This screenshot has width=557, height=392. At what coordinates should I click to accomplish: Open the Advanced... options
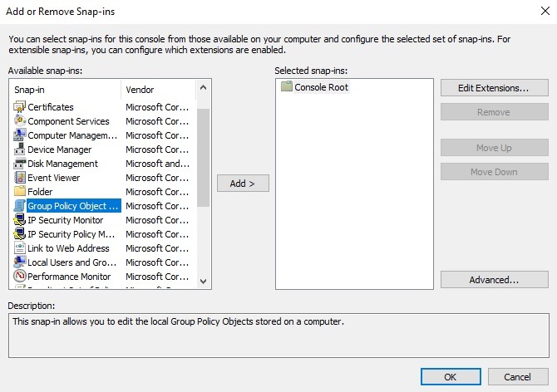[494, 280]
